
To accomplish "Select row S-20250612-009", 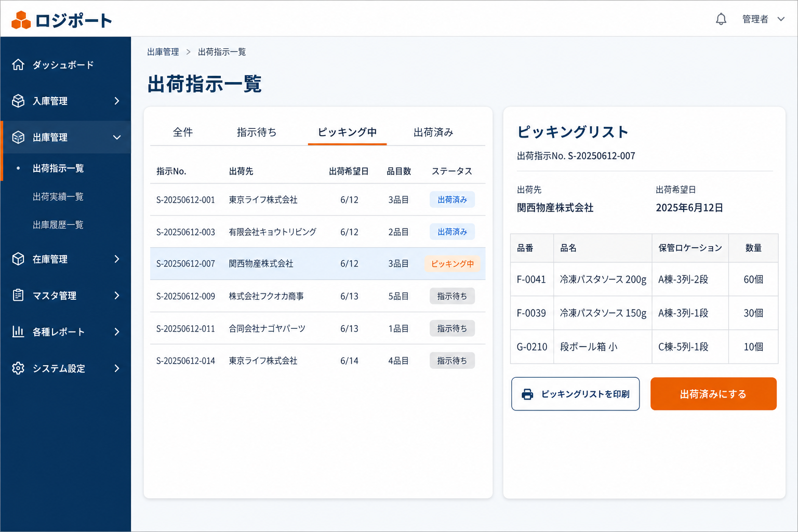I will [318, 296].
